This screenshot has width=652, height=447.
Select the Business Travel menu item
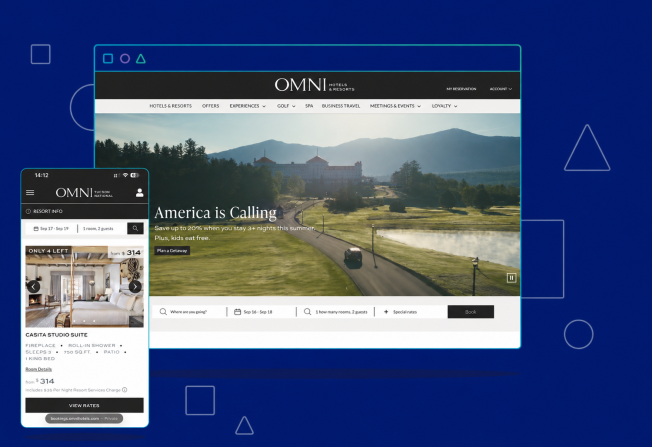[341, 106]
